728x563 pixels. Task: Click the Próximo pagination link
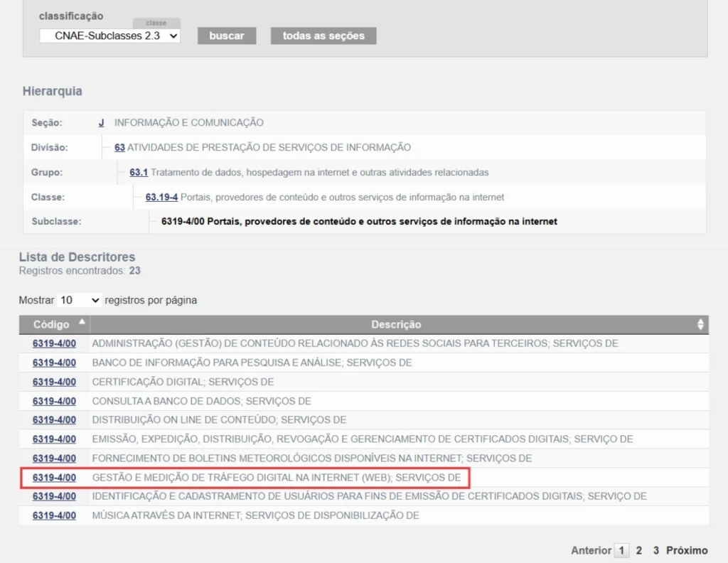tap(687, 550)
